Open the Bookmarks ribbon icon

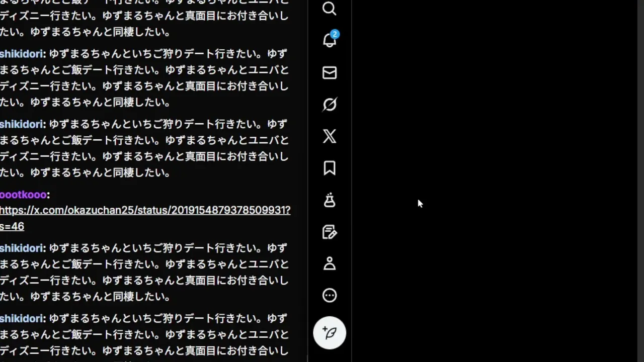coord(330,168)
